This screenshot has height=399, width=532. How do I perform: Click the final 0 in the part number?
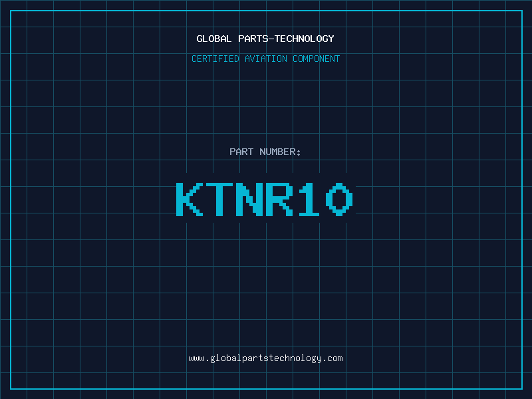click(340, 199)
